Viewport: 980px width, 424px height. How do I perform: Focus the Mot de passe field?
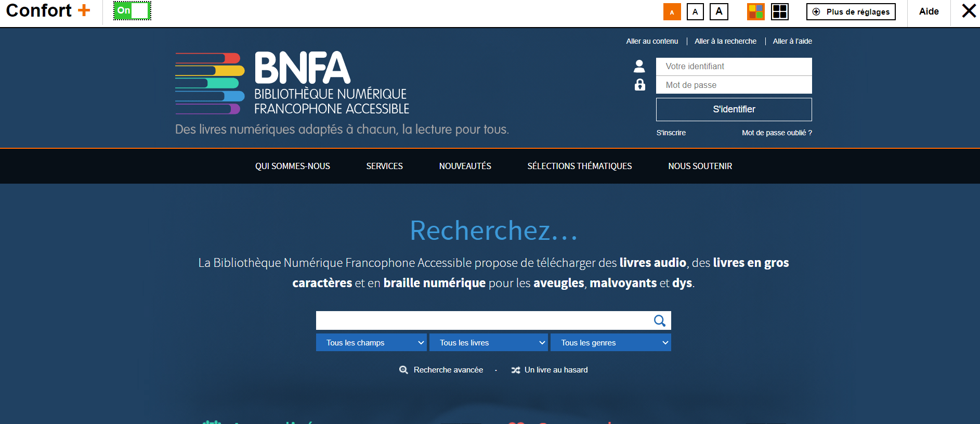734,85
